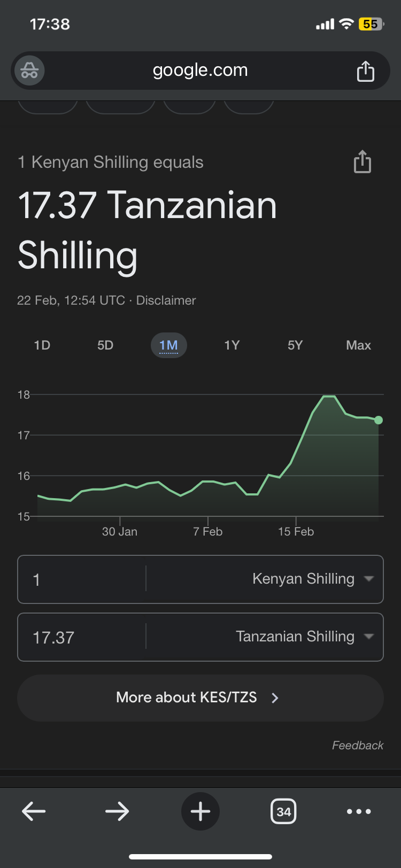Switch chart to 1Y range
Screen dimensions: 401x868
pos(232,345)
